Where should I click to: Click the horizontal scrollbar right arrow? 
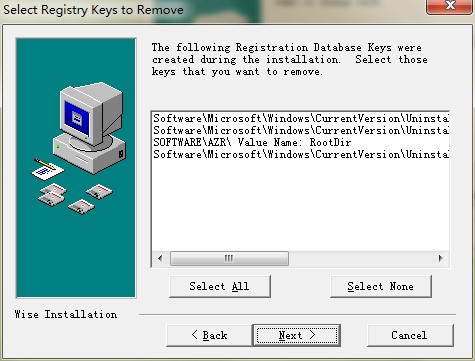click(440, 258)
